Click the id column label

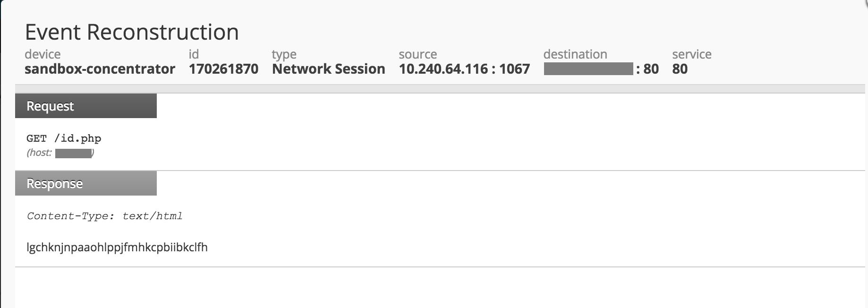coord(194,54)
